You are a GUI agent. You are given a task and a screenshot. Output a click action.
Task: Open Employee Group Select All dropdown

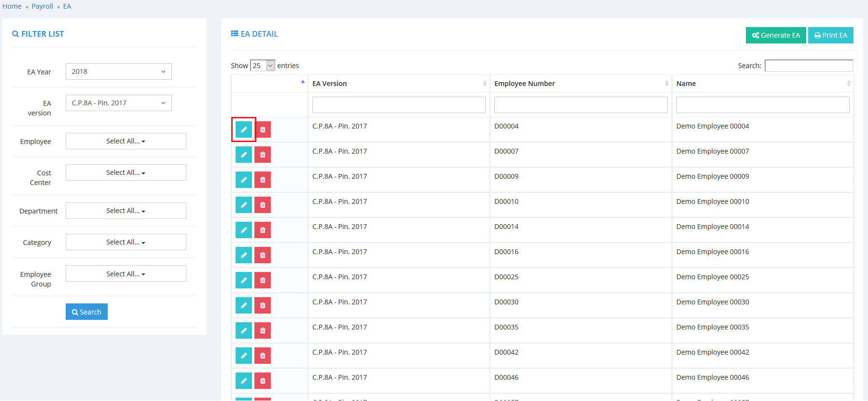pyautogui.click(x=126, y=274)
